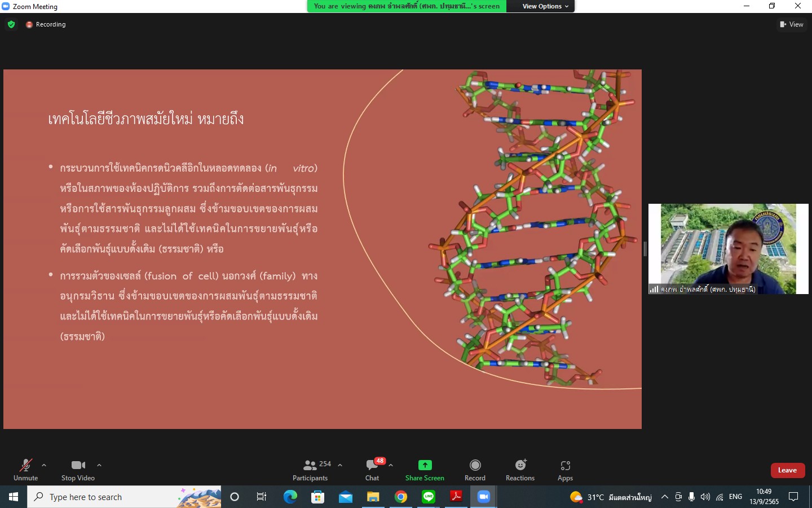Toggle the system speaker volume icon
The height and width of the screenshot is (508, 812).
point(705,497)
